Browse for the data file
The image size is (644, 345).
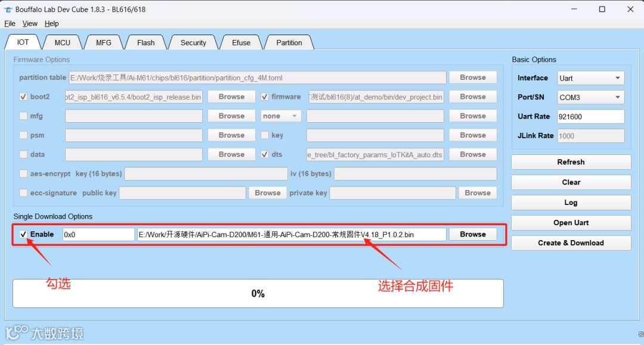tap(231, 154)
